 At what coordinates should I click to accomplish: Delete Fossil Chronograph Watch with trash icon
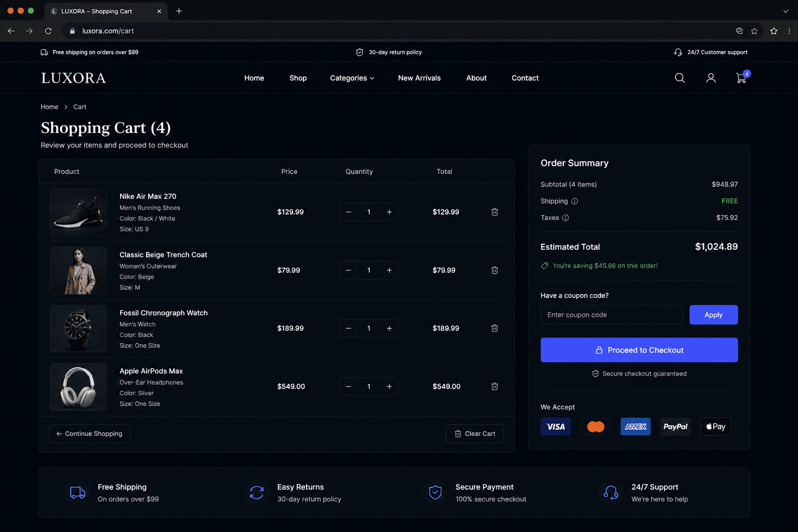pyautogui.click(x=495, y=328)
